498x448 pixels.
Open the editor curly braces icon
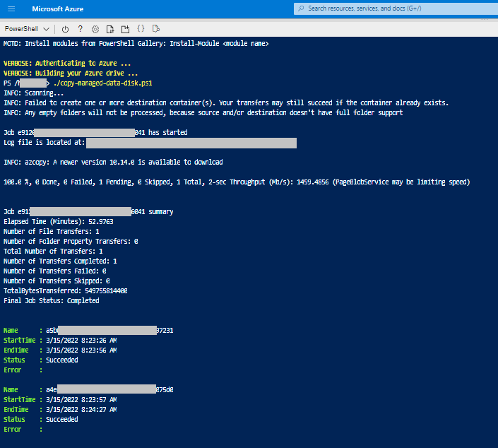coord(141,28)
